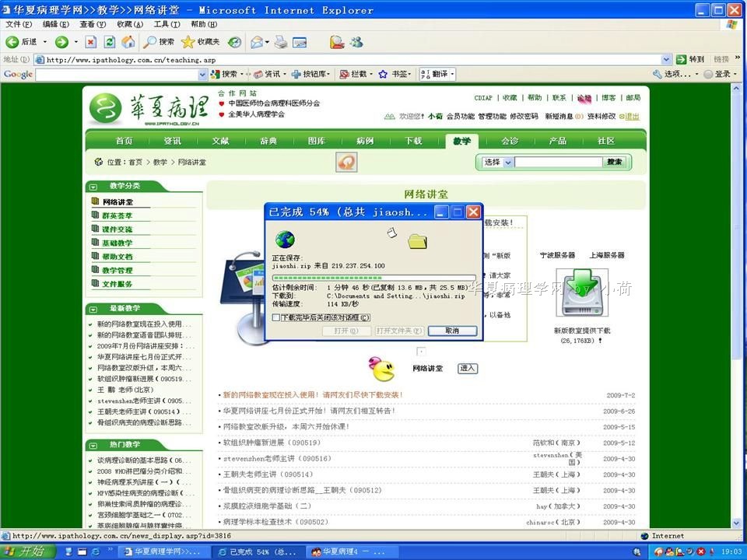This screenshot has width=747, height=560.
Task: Open the Home page via the house icon
Action: point(128,42)
